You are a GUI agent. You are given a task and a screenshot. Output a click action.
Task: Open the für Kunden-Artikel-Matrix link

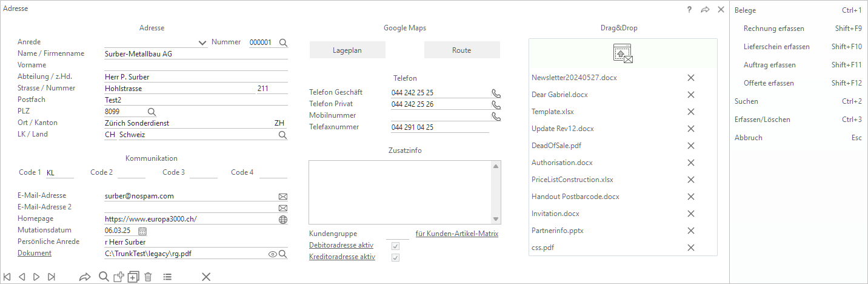[x=456, y=234]
